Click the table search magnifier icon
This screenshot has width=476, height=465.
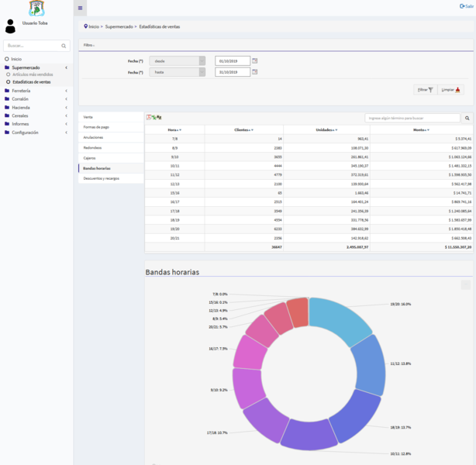point(467,119)
